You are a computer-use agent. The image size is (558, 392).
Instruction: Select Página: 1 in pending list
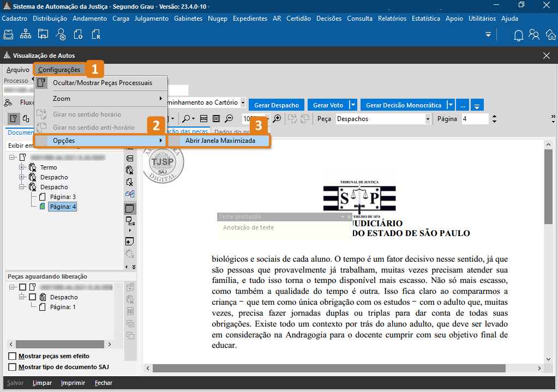tap(63, 307)
